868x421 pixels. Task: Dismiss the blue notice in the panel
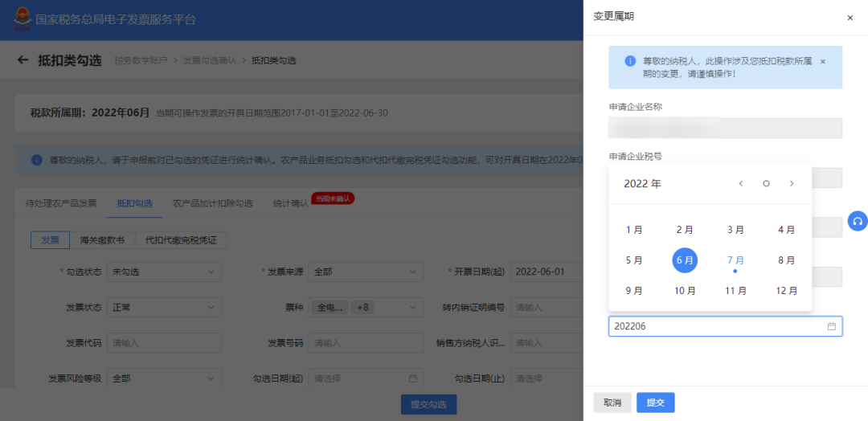823,61
